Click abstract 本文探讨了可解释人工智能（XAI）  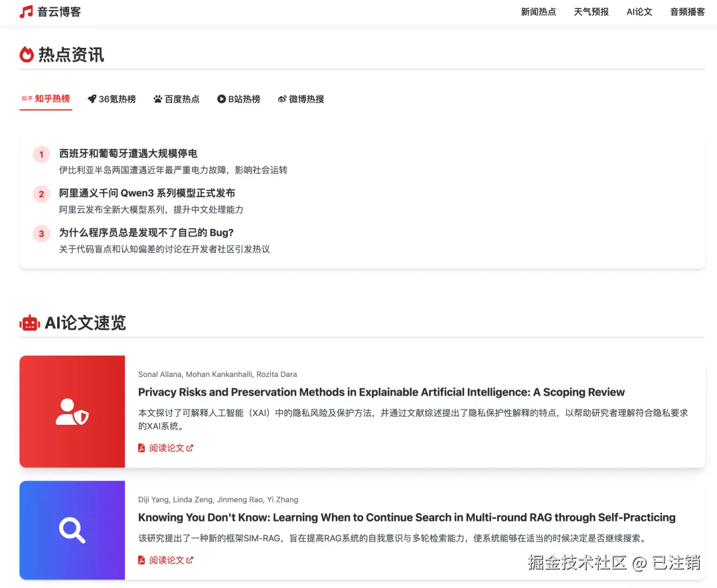point(413,419)
